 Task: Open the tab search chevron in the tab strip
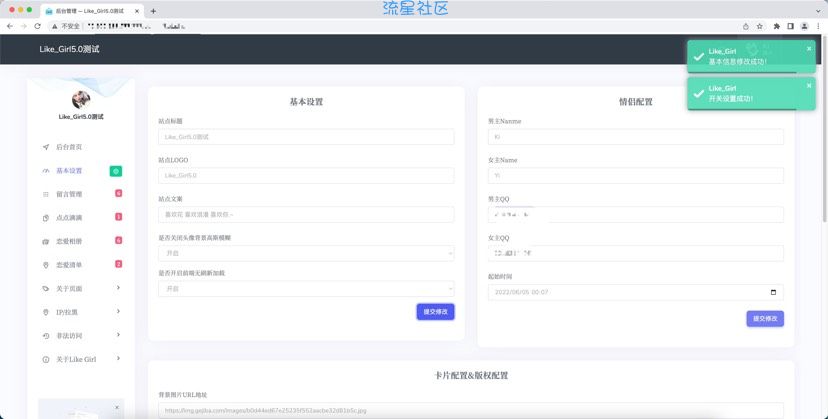pos(818,11)
